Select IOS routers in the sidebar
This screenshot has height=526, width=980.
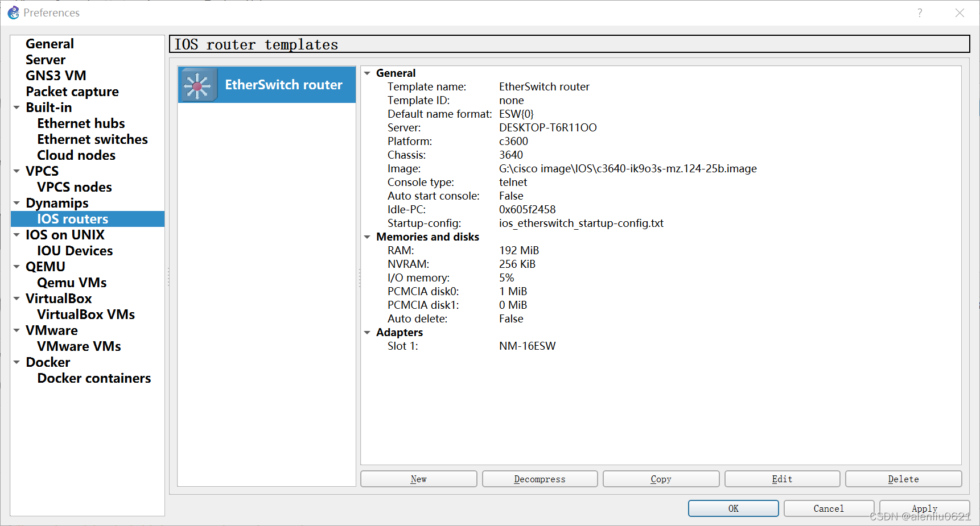[x=88, y=219]
